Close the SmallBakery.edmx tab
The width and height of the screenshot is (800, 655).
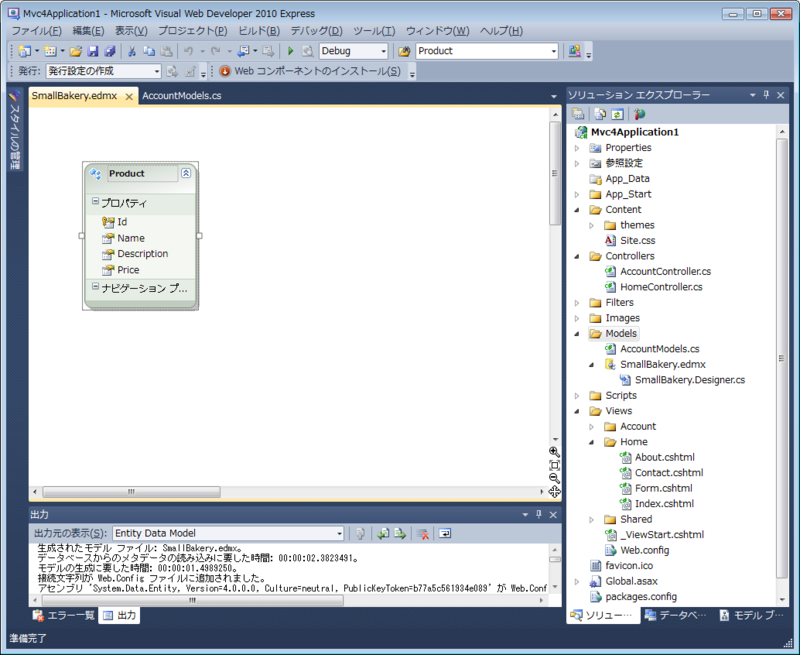129,96
